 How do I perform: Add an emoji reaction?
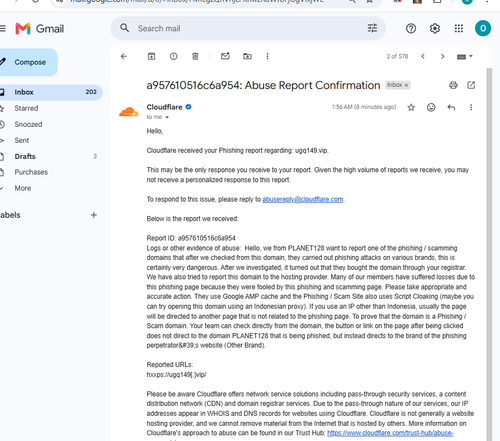[431, 107]
